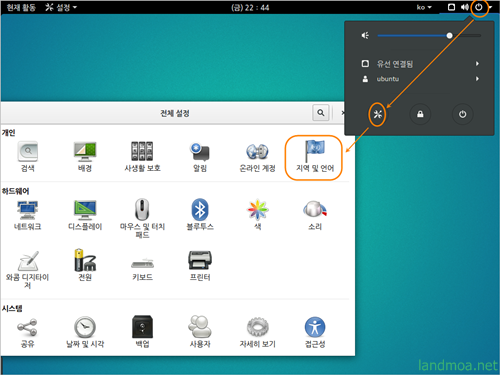The image size is (500, 375).
Task: Click the speaker icon beside volume slider
Action: point(365,35)
